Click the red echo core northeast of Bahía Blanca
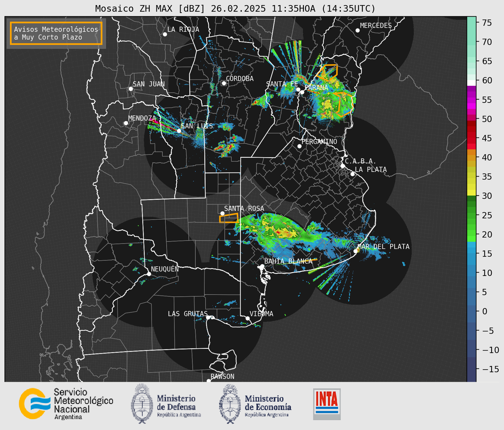The image size is (504, 430). click(x=278, y=232)
